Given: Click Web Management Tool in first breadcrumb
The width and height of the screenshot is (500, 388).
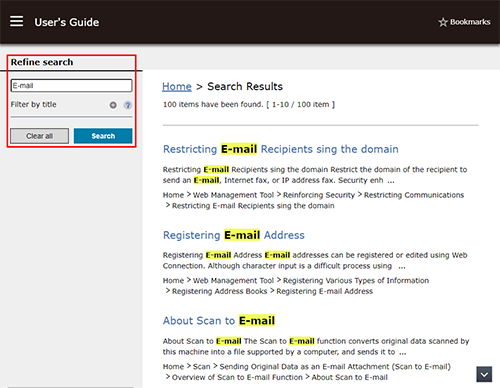Looking at the screenshot, I should [x=233, y=195].
